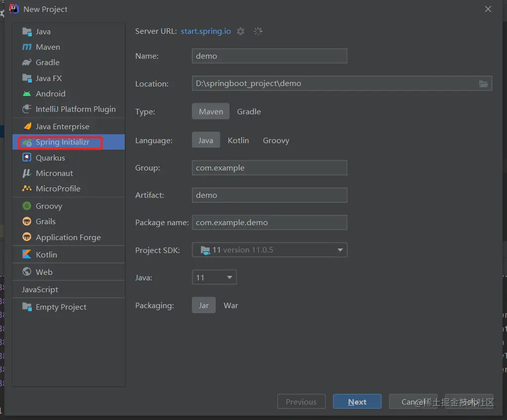Click the Java project type icon
The width and height of the screenshot is (507, 420).
[x=27, y=32]
